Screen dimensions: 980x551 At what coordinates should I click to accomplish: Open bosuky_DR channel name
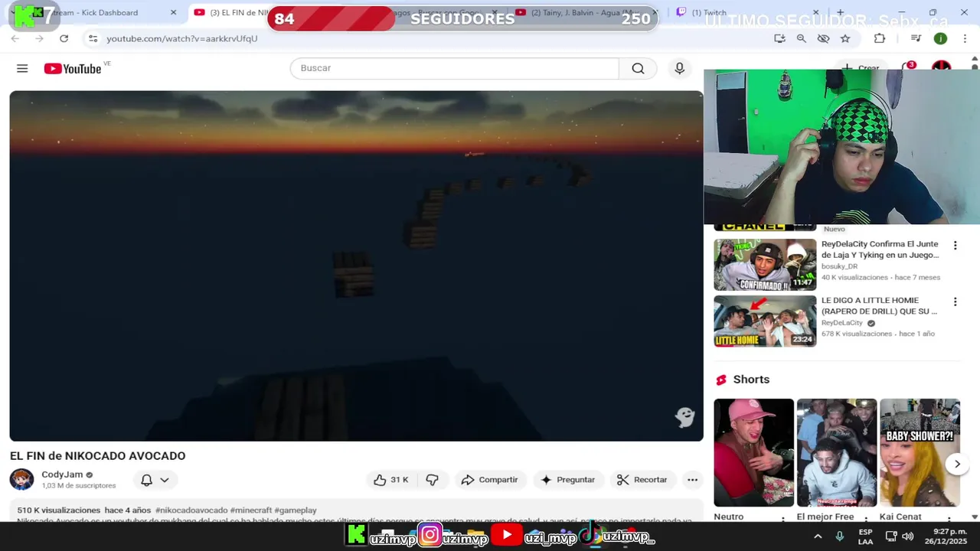(839, 266)
